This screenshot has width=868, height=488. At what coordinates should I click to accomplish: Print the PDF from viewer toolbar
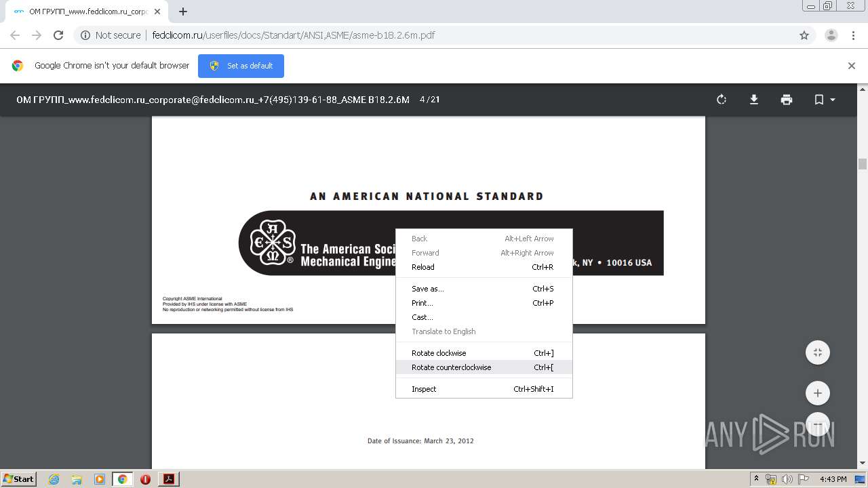787,100
